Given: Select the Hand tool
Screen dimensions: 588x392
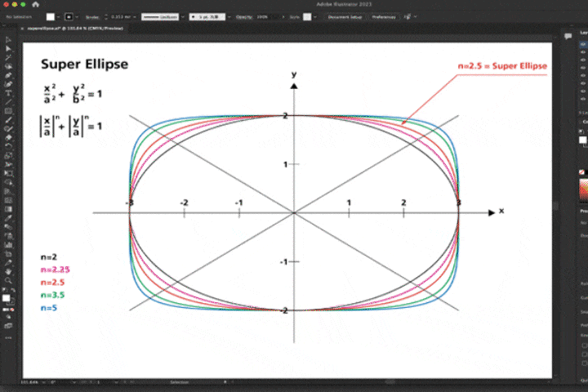Looking at the screenshot, I should (8, 272).
